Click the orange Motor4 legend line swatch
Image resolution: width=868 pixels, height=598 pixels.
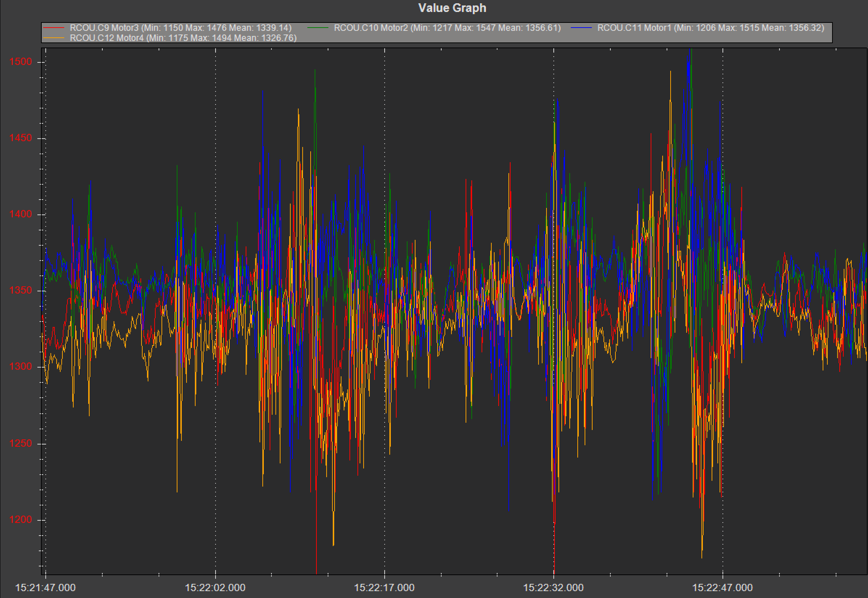[x=54, y=38]
